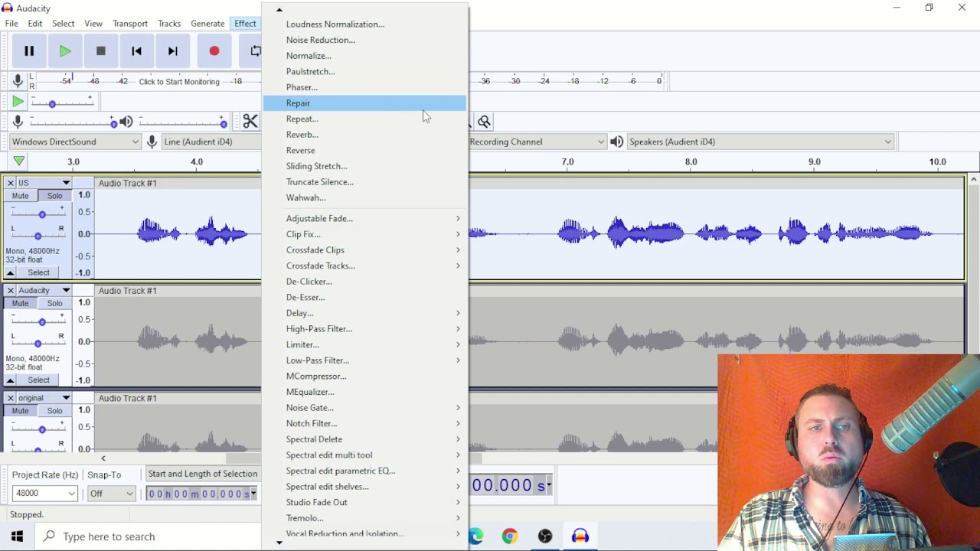Click the green timeline playhead triangle
This screenshot has width=980, height=551.
(18, 161)
